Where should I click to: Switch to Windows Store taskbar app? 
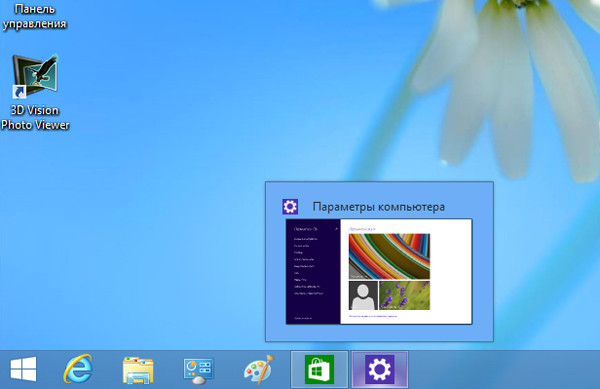coord(320,369)
